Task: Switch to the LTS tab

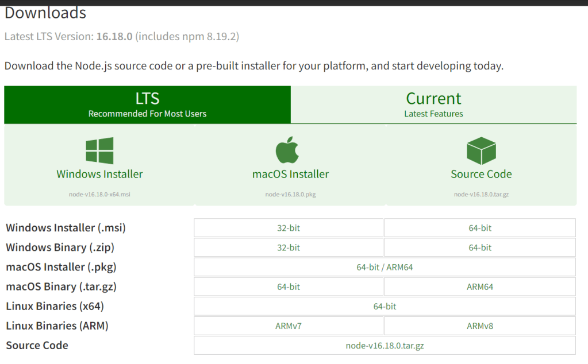Action: (x=147, y=104)
